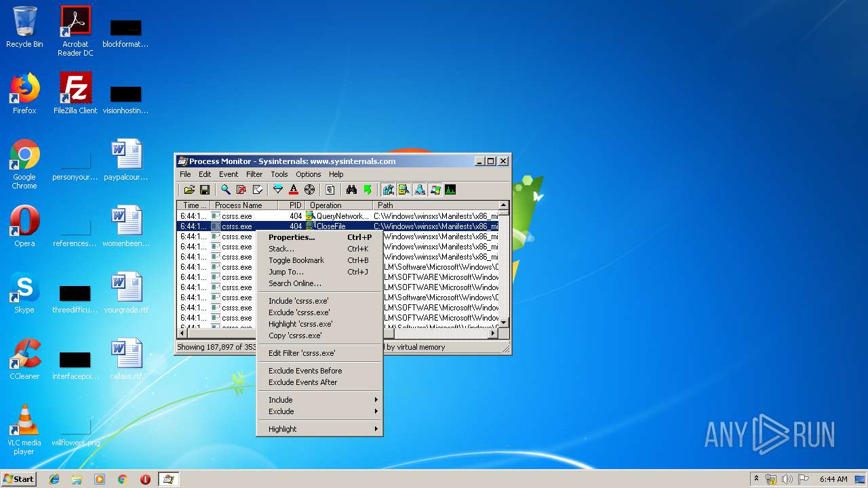Viewport: 868px width, 488px height.
Task: Select Highlight 'csrss.exe' menu entry
Action: pyautogui.click(x=319, y=324)
